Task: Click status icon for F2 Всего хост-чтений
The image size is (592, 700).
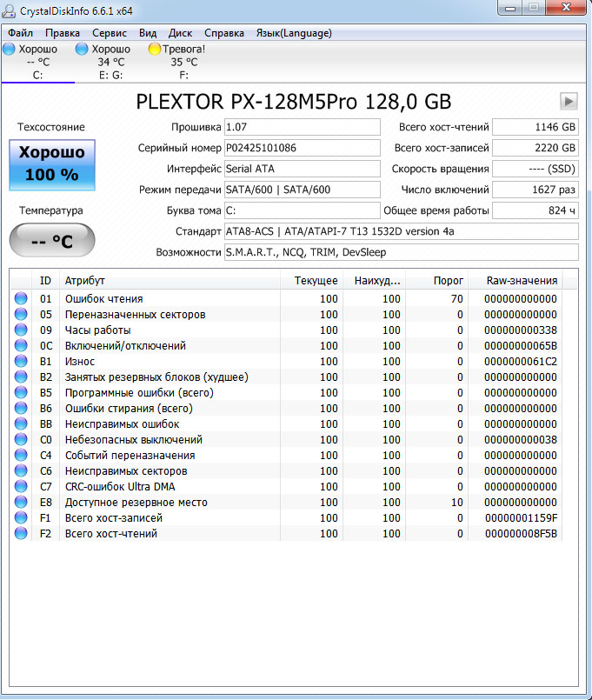Action: pyautogui.click(x=21, y=532)
